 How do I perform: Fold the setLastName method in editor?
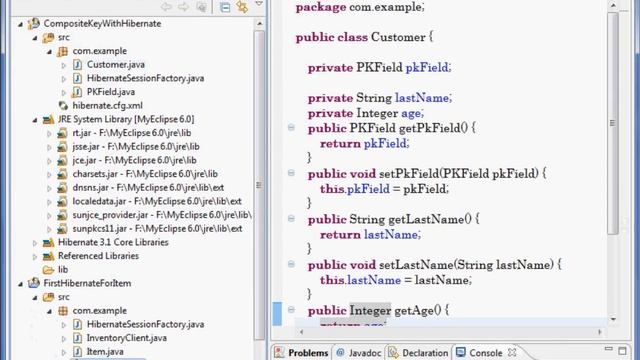291,264
